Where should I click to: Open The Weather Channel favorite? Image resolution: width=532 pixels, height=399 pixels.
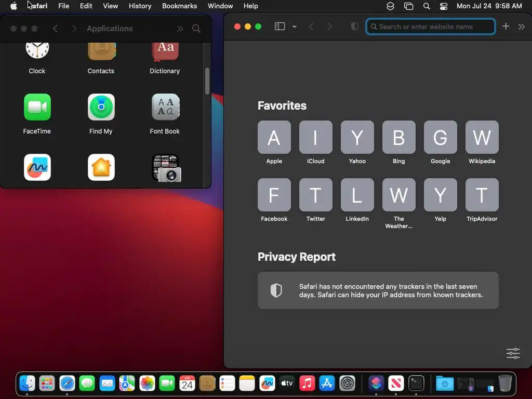[398, 195]
